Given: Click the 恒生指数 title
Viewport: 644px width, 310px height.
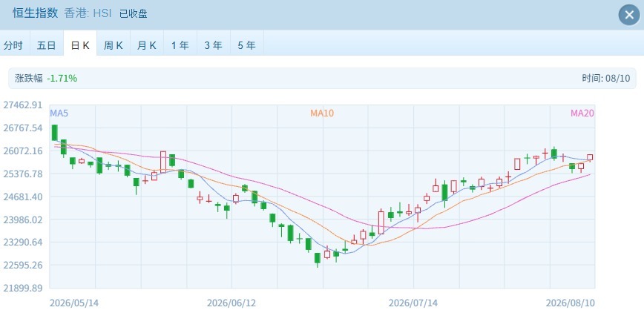Looking at the screenshot, I should (x=36, y=13).
